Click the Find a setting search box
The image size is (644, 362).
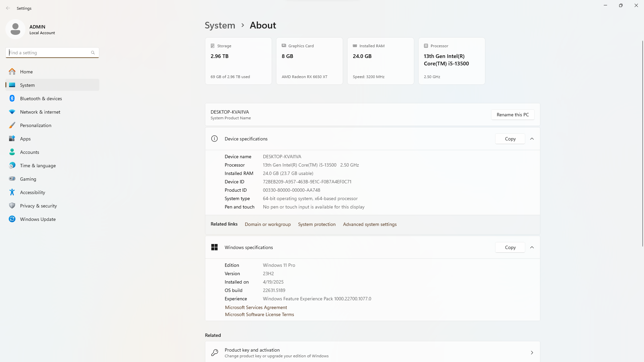click(x=49, y=53)
